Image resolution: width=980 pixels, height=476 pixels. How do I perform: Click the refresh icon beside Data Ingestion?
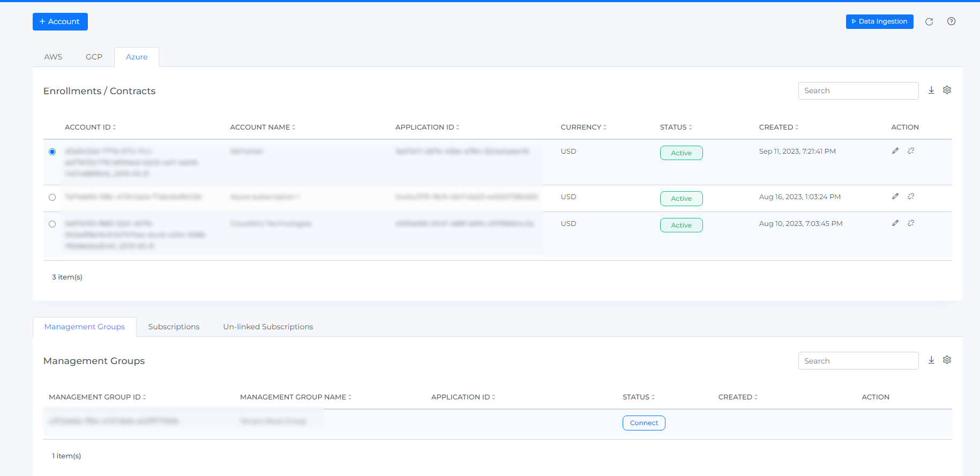click(x=929, y=21)
